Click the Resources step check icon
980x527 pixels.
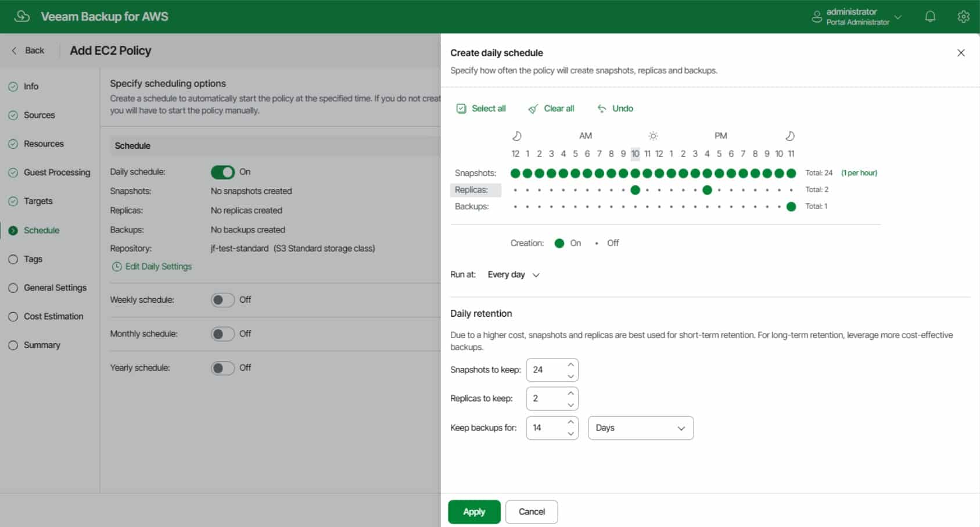pyautogui.click(x=13, y=144)
